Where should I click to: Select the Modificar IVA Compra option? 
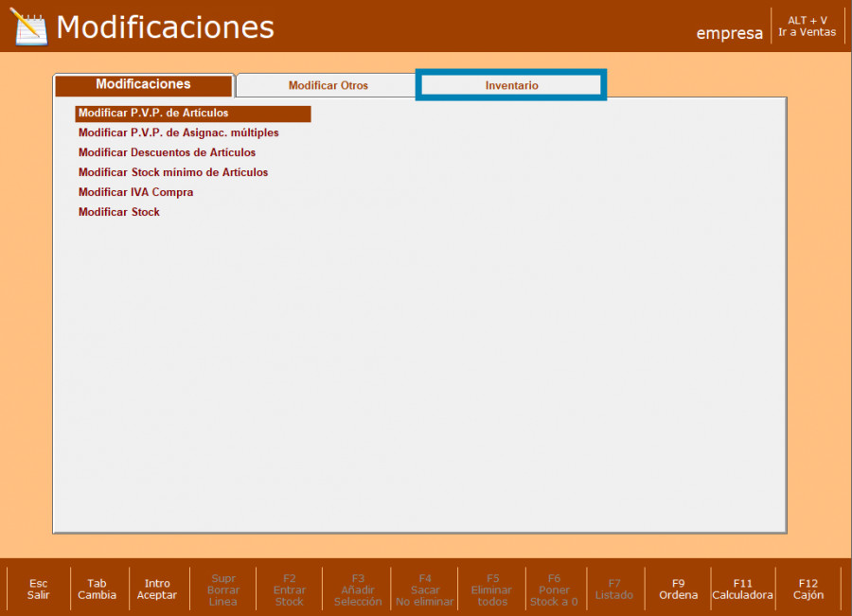(135, 192)
